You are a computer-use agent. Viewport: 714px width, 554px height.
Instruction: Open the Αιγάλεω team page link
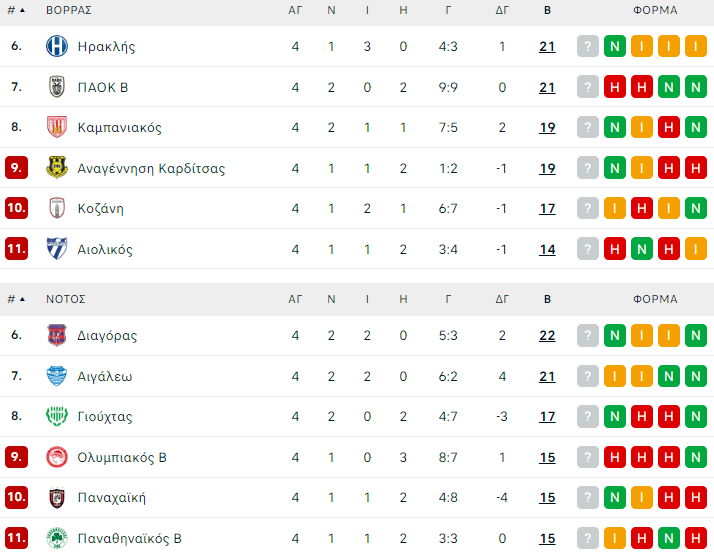pos(105,377)
